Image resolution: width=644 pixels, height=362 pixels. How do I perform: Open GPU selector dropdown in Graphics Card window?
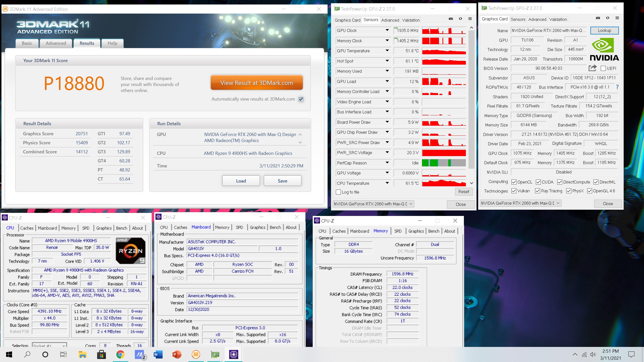[x=520, y=203]
